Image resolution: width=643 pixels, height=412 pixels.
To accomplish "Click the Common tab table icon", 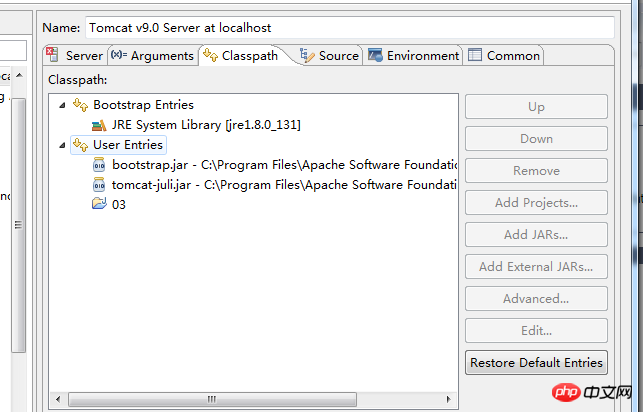I will [475, 55].
